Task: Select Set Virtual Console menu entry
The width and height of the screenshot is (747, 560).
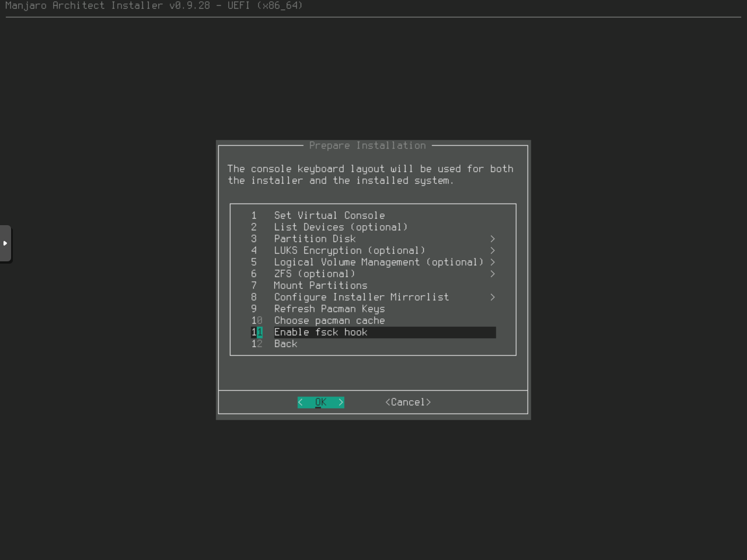Action: pos(329,215)
